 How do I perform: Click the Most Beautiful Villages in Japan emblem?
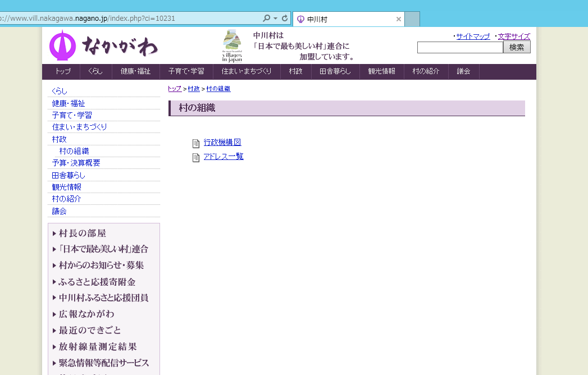coord(232,45)
